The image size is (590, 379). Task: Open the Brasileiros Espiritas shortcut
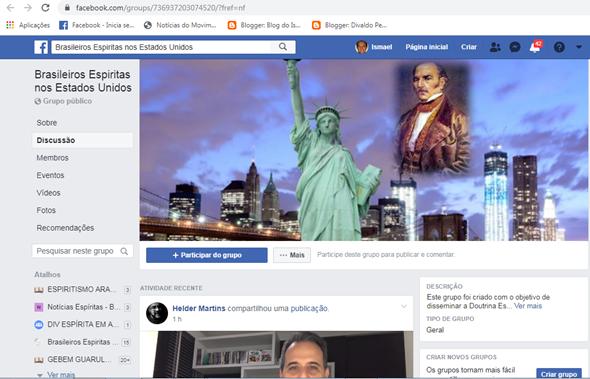(x=82, y=342)
